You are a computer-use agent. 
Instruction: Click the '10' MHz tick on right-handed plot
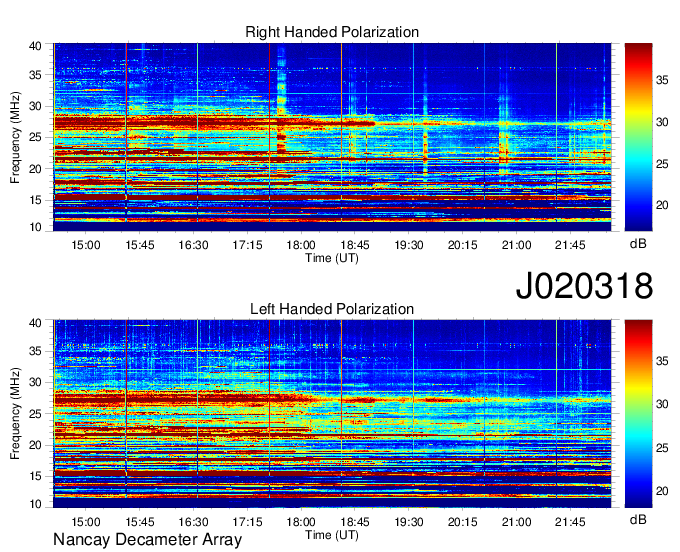pyautogui.click(x=36, y=227)
